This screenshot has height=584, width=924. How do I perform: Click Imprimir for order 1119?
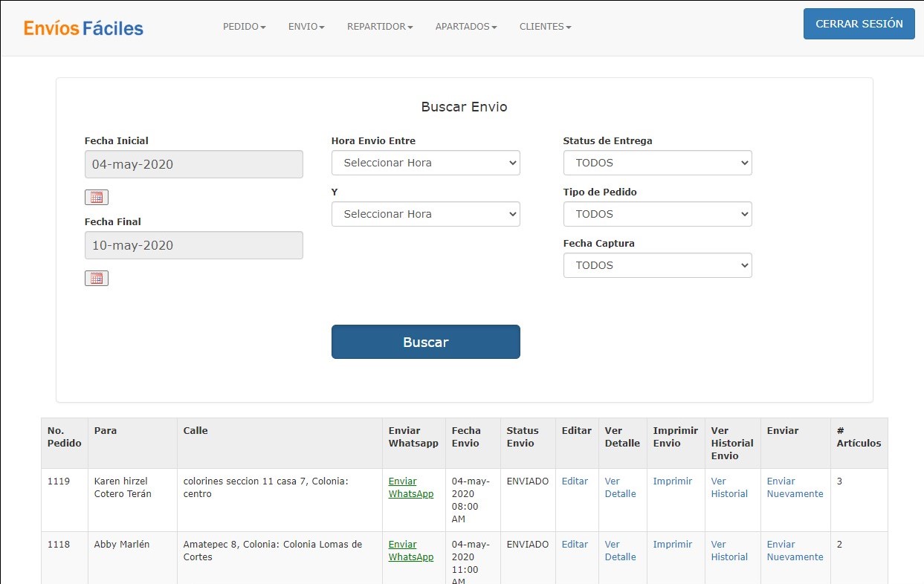pyautogui.click(x=672, y=481)
